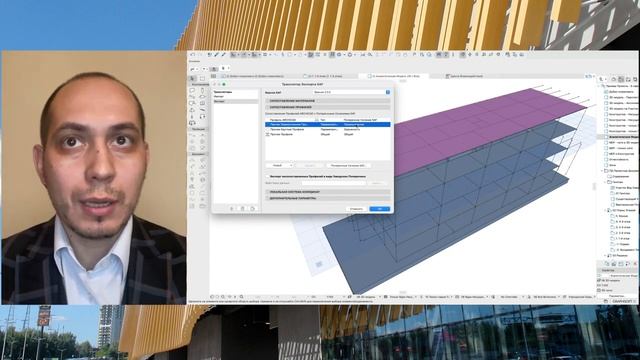Select the highlighted Прочие Прямоугольные profile row
Image resolution: width=640 pixels, height=360 pixels.
point(327,124)
